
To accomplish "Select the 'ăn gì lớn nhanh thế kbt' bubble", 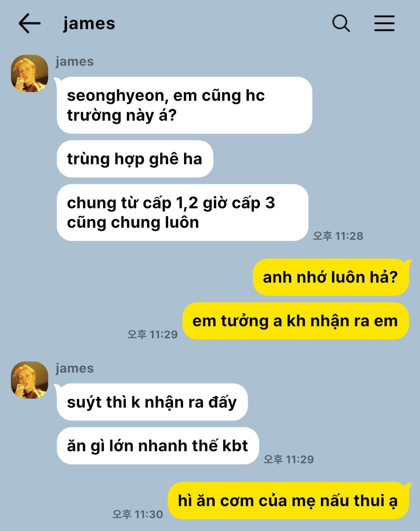I will pyautogui.click(x=157, y=446).
